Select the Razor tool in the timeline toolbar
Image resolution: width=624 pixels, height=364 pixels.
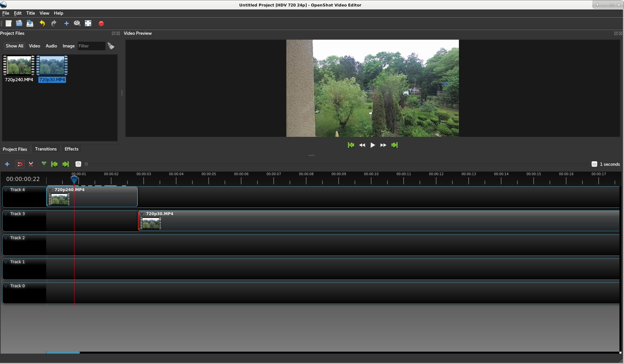coord(31,164)
